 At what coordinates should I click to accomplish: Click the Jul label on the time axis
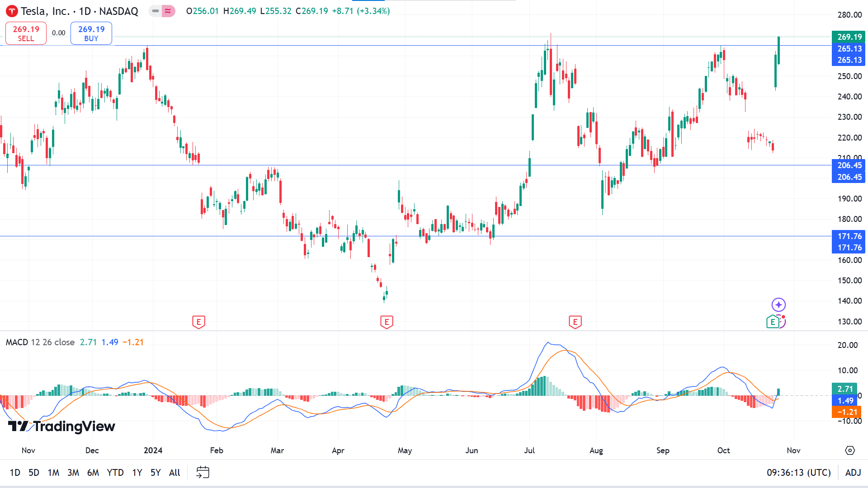pyautogui.click(x=529, y=450)
